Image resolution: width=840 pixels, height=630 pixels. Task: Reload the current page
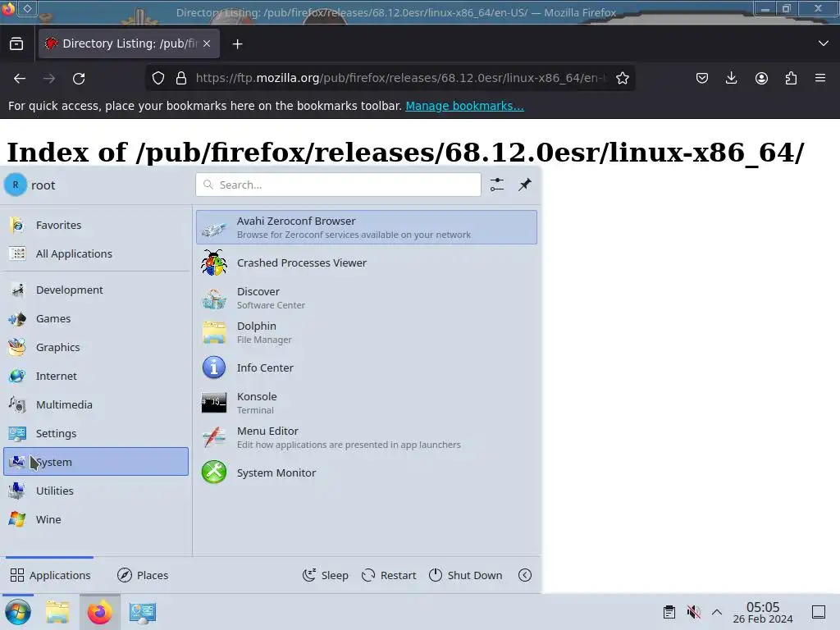[x=79, y=78]
